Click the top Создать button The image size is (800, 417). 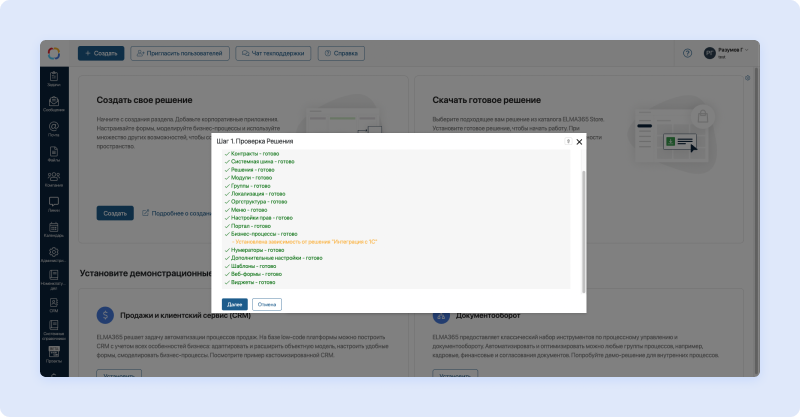(101, 53)
